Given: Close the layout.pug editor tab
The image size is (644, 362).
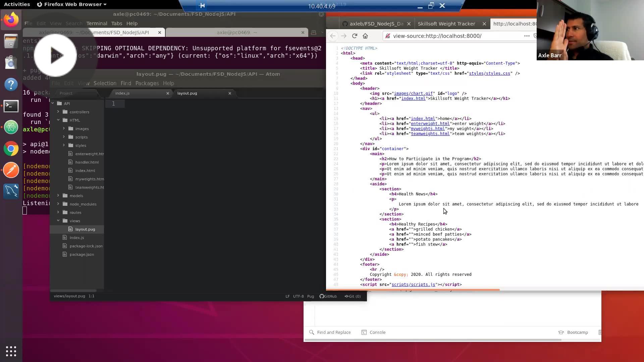Looking at the screenshot, I should click(x=230, y=93).
